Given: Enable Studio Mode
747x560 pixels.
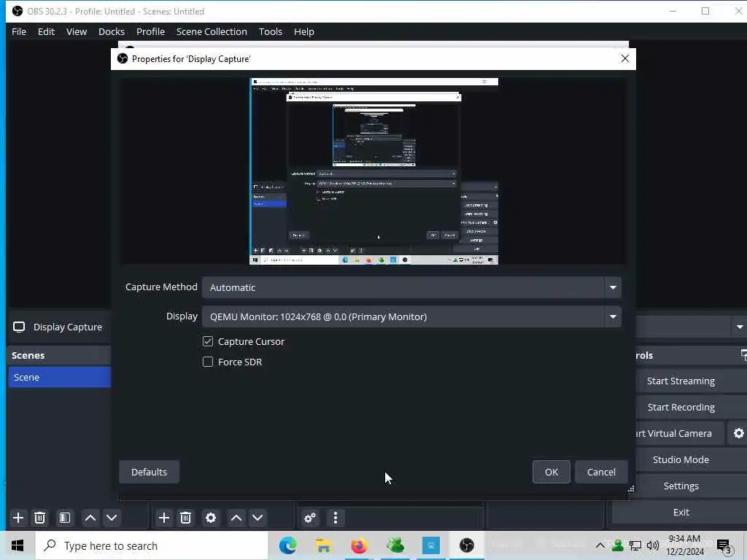Looking at the screenshot, I should tap(681, 459).
